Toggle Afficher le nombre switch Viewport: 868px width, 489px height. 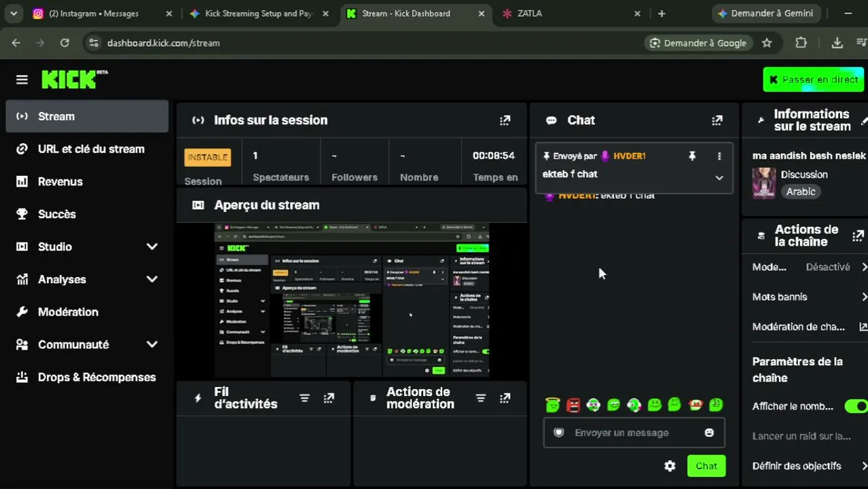coord(856,406)
